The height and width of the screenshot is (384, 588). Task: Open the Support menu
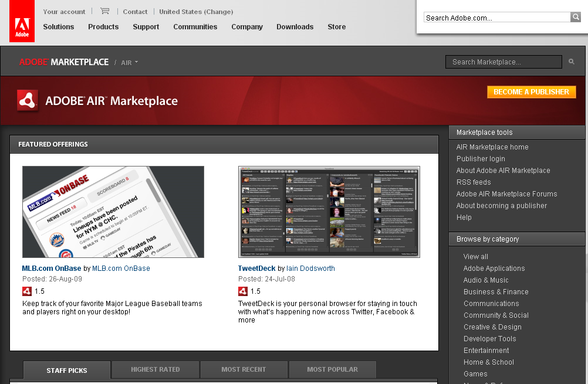click(146, 26)
